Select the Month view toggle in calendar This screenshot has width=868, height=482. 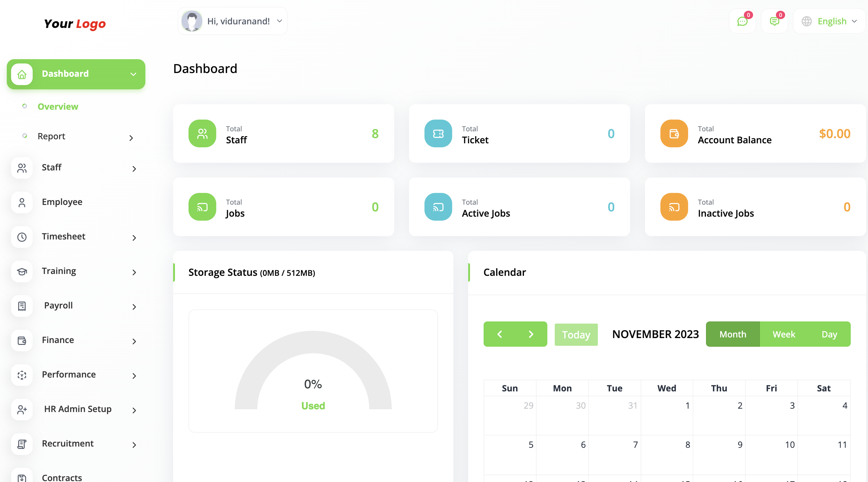(x=732, y=334)
